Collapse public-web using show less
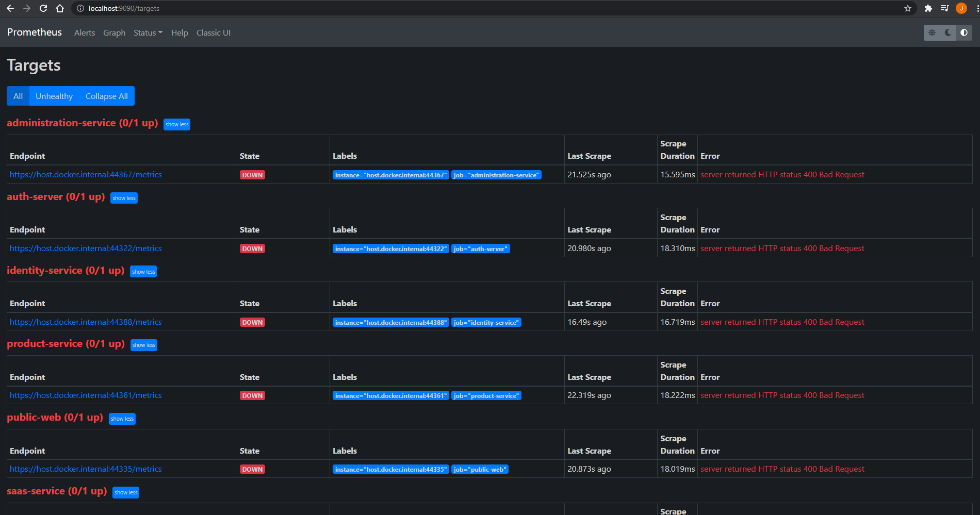The height and width of the screenshot is (515, 980). pyautogui.click(x=122, y=419)
